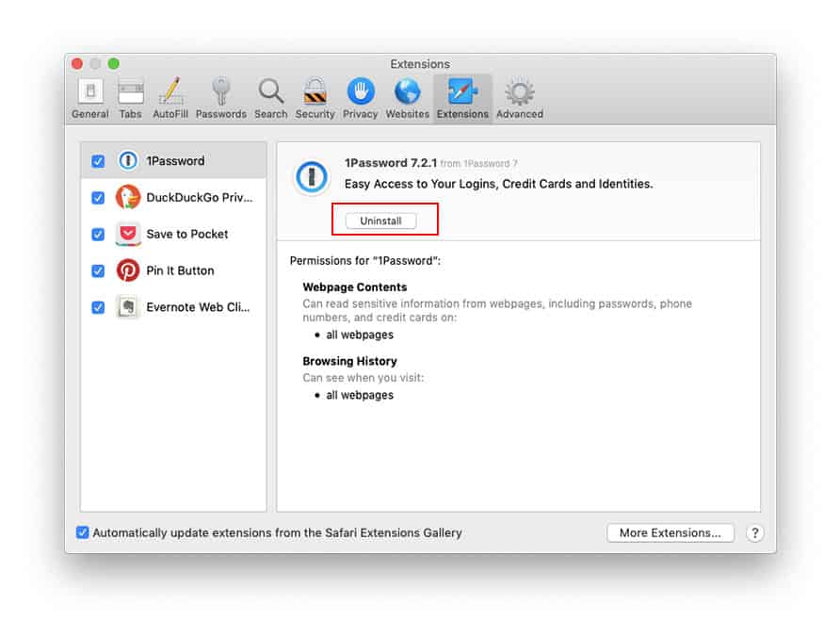Screen dimensions: 840x621
Task: Close the Extensions window with red button
Action: coord(77,64)
